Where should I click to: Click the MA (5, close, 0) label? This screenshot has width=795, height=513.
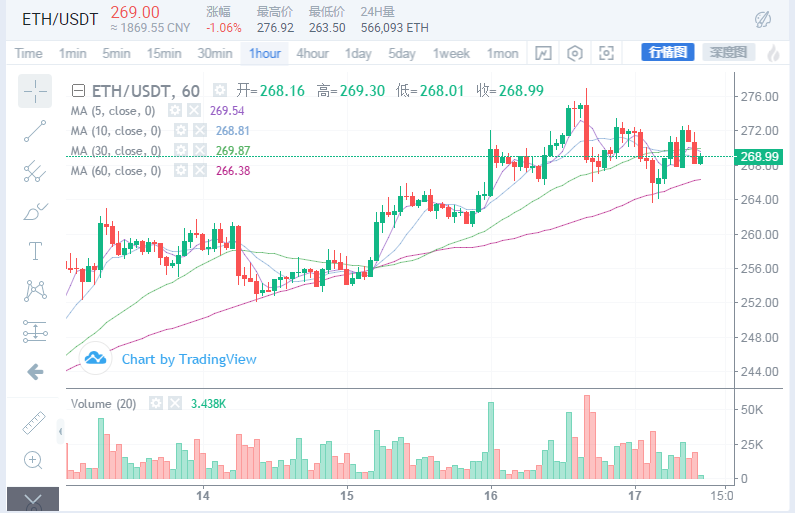point(113,111)
